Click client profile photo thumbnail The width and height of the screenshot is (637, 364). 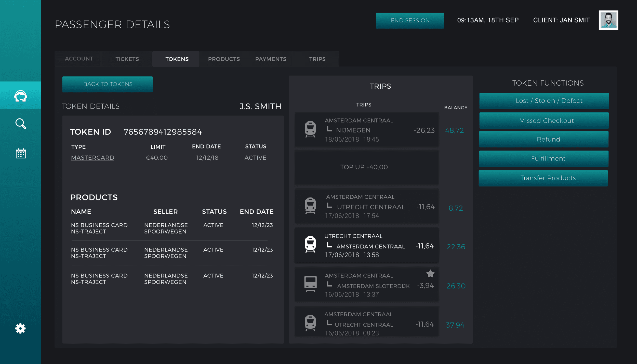(608, 20)
